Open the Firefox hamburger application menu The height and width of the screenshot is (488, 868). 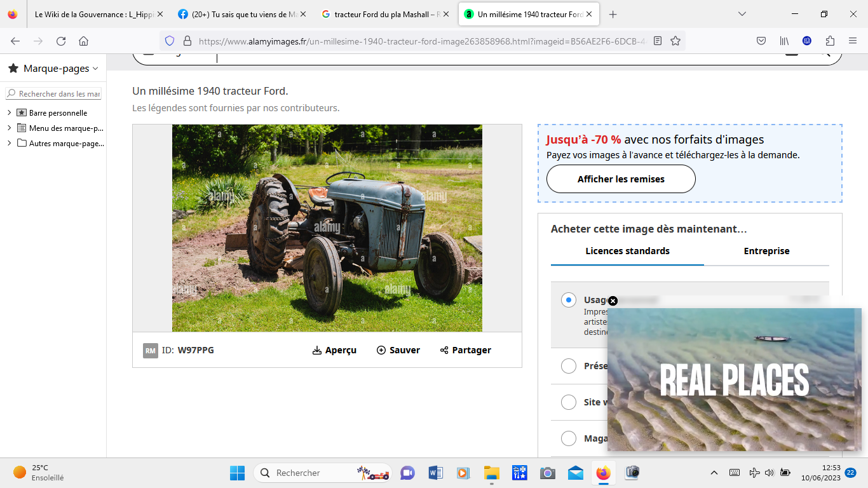click(853, 41)
